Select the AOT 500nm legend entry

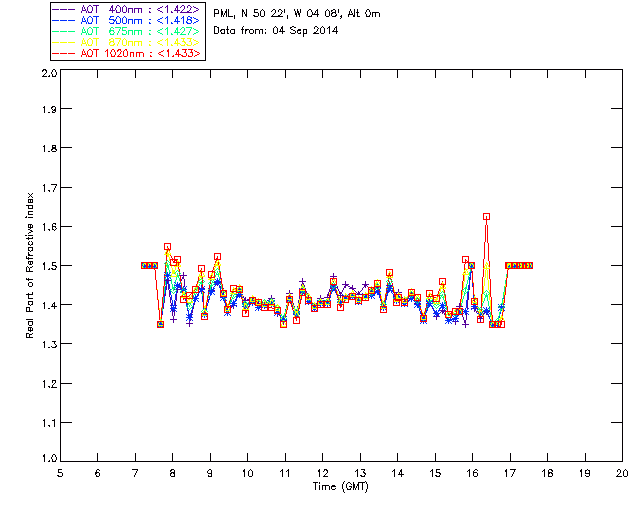pyautogui.click(x=127, y=20)
